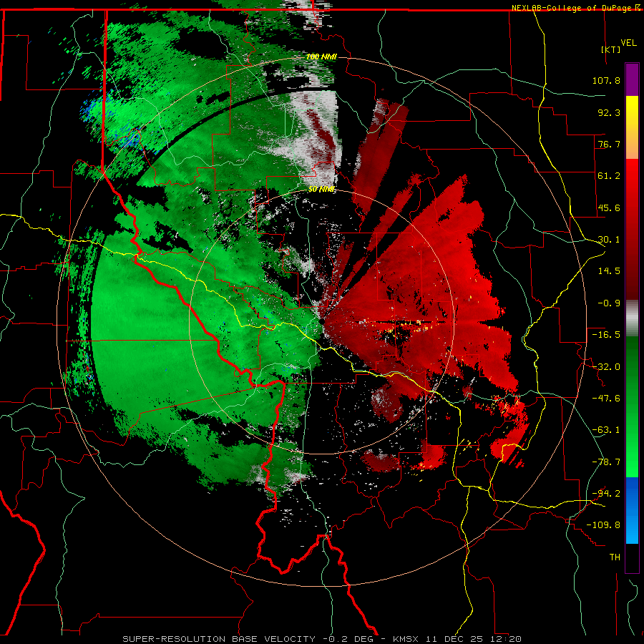Image resolution: width=644 pixels, height=644 pixels.
Task: Click the purple segment of color bar
Action: tap(632, 79)
